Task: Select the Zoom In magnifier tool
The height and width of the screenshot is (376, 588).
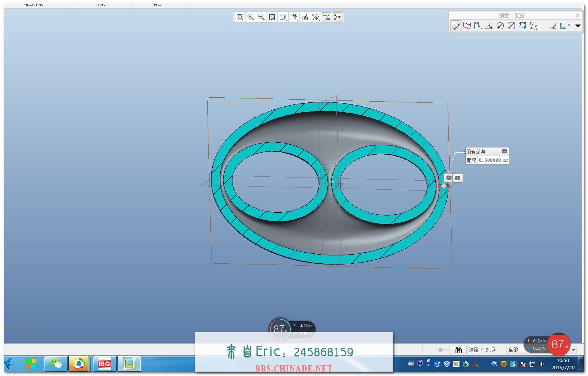Action: point(251,17)
